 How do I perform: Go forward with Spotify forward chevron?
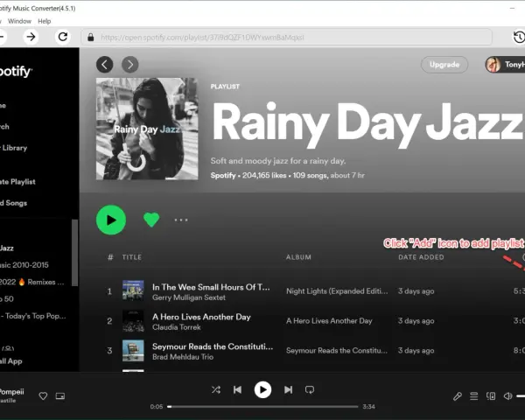(x=129, y=64)
